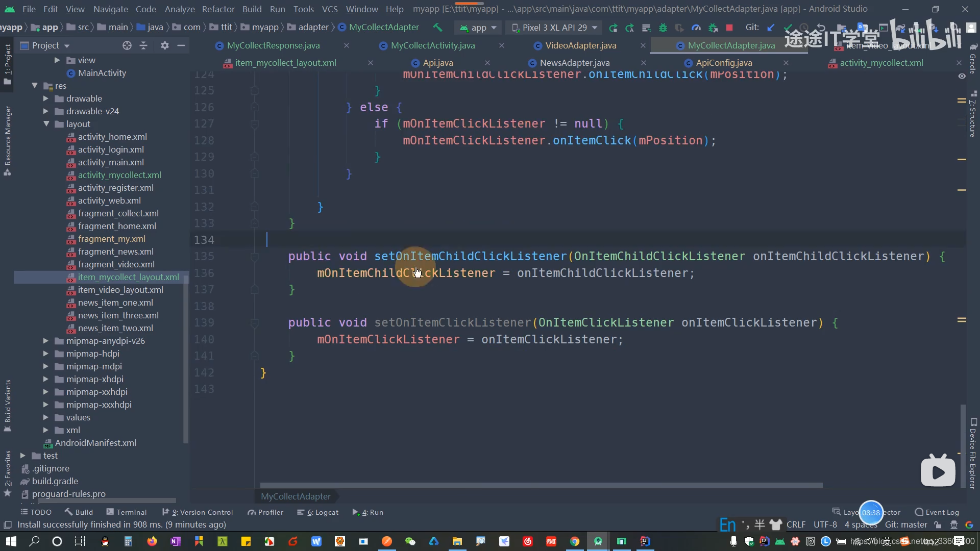Open the Pixel 3 XL API 29 device dropdown
Image resolution: width=980 pixels, height=551 pixels.
(x=554, y=28)
